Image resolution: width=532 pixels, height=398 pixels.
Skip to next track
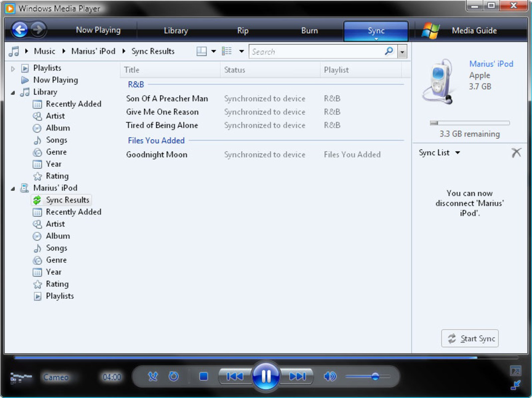pyautogui.click(x=297, y=376)
